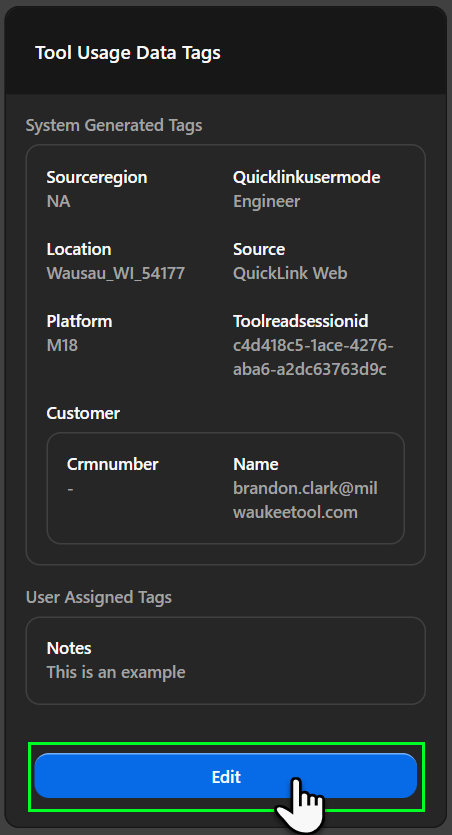
Task: Click the System Generated Tags heading
Action: tap(114, 126)
